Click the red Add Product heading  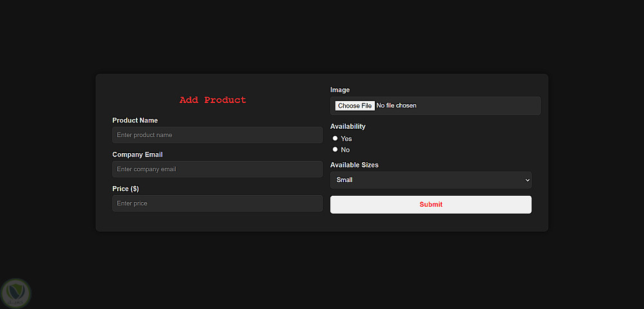coord(213,100)
